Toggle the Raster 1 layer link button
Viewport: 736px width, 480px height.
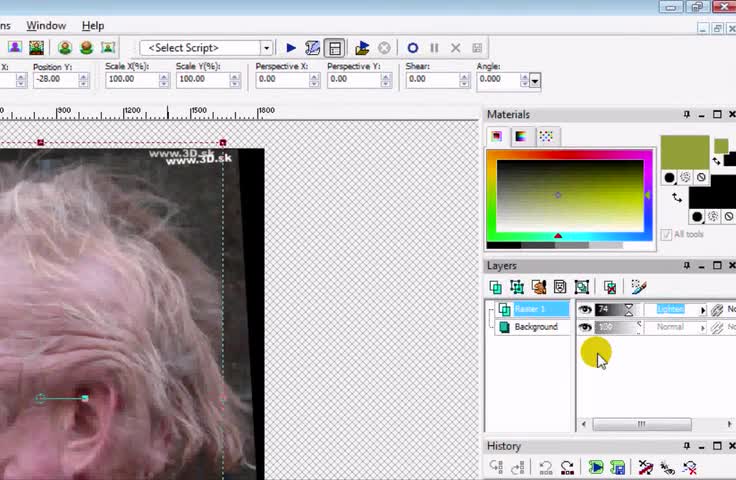tap(717, 310)
